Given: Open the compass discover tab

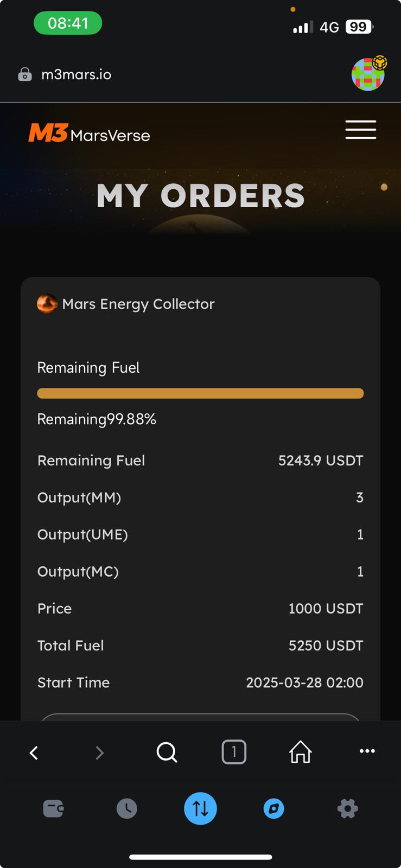Looking at the screenshot, I should [273, 809].
